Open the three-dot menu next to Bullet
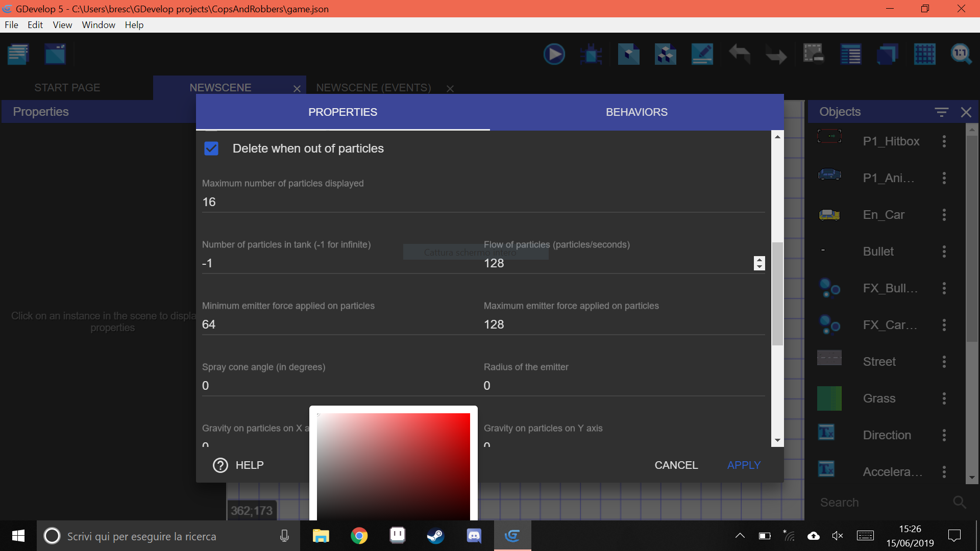The height and width of the screenshot is (551, 980). click(944, 251)
